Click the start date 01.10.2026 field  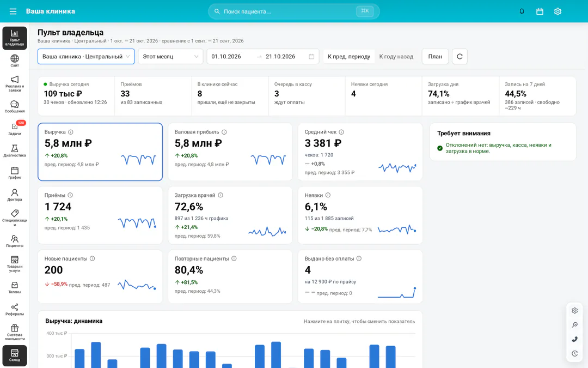click(226, 56)
